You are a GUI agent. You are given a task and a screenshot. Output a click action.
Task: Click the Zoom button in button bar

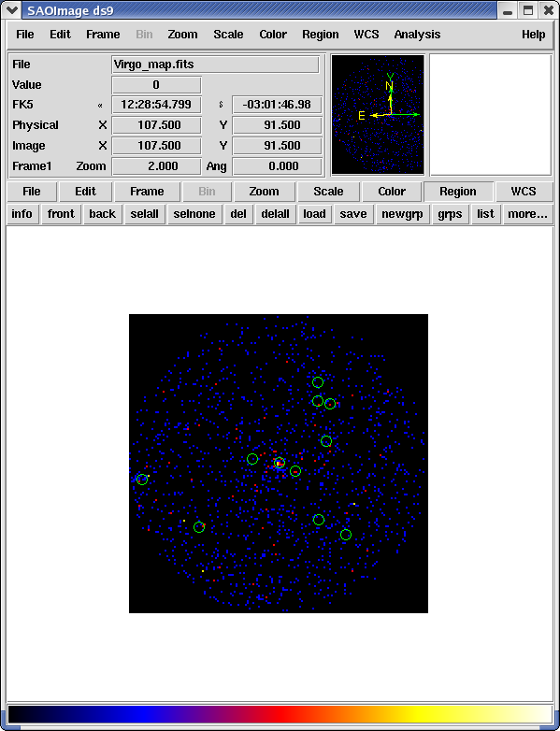264,192
